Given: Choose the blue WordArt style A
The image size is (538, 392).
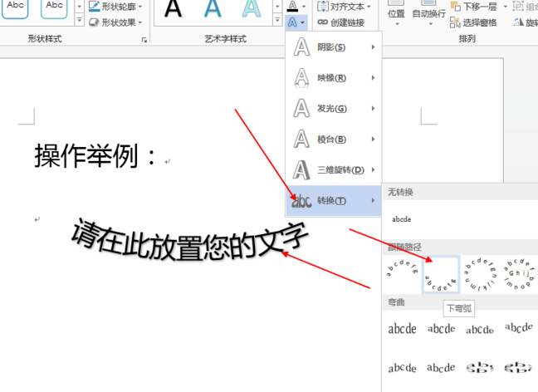Looking at the screenshot, I should tap(213, 9).
